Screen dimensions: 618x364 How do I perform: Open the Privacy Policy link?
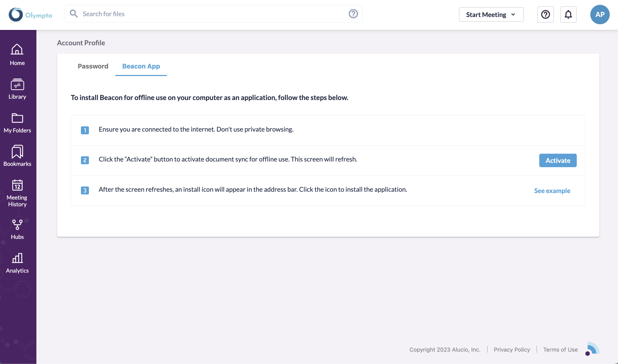[512, 349]
